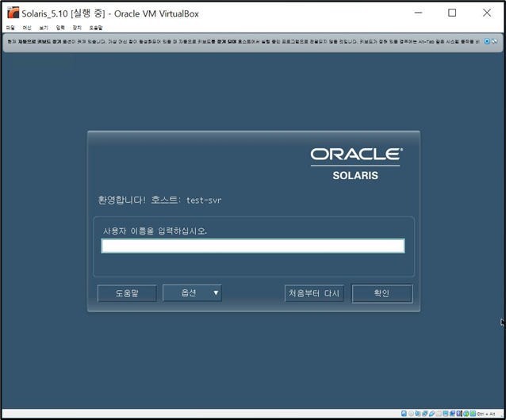Viewport: 506px width, 420px height.
Task: Click the 도움말 button on login dialog
Action: tap(127, 293)
